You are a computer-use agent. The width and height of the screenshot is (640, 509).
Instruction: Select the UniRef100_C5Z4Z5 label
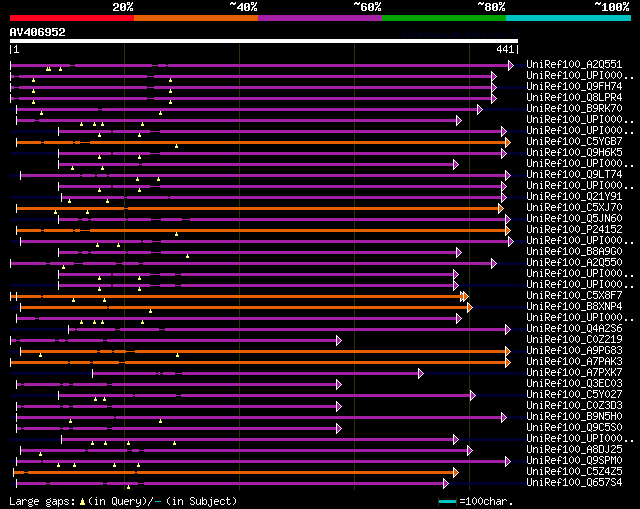pos(574,472)
